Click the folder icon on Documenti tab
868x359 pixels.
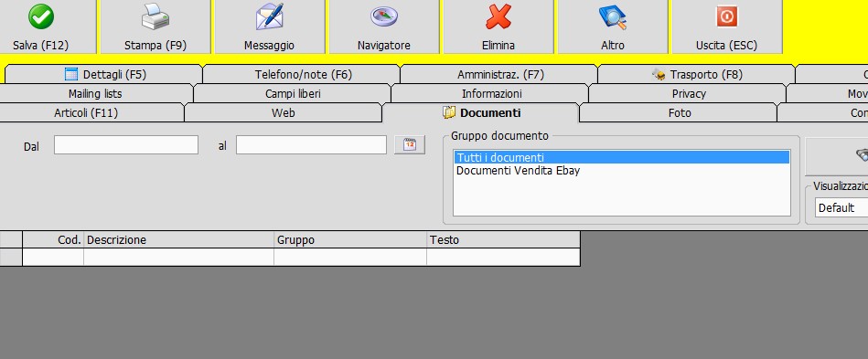click(449, 113)
